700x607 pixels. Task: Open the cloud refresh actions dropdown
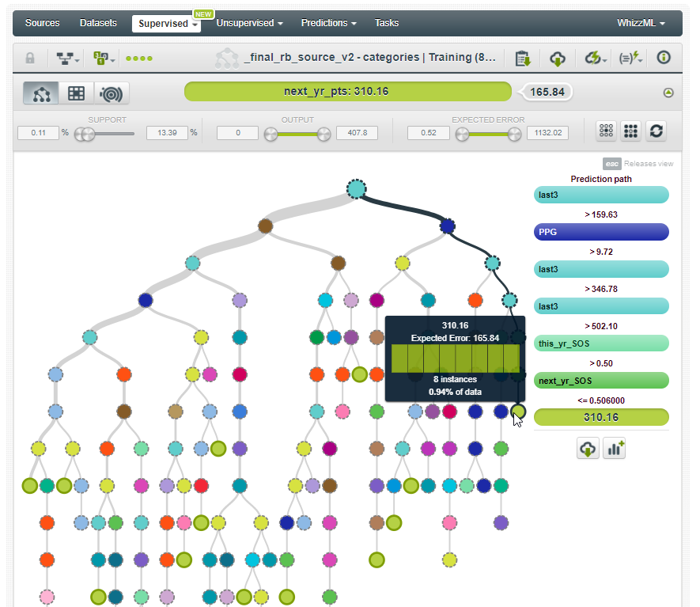tap(596, 58)
